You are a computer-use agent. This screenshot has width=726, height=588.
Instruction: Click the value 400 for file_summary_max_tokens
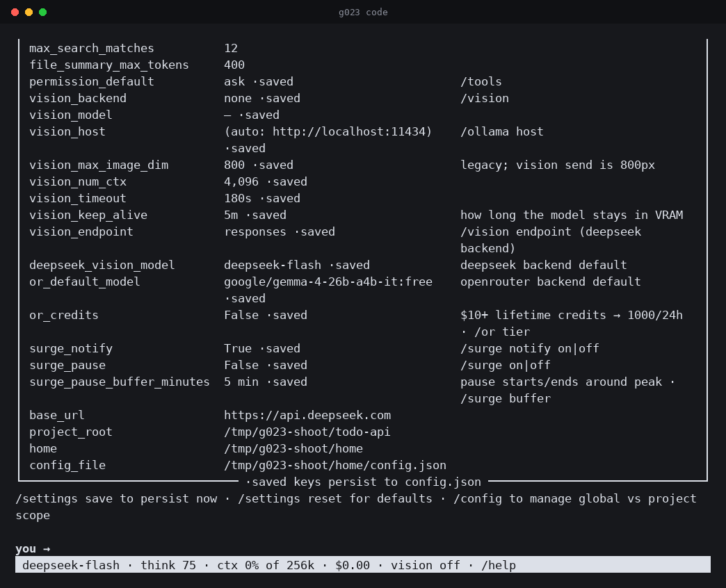(x=234, y=65)
